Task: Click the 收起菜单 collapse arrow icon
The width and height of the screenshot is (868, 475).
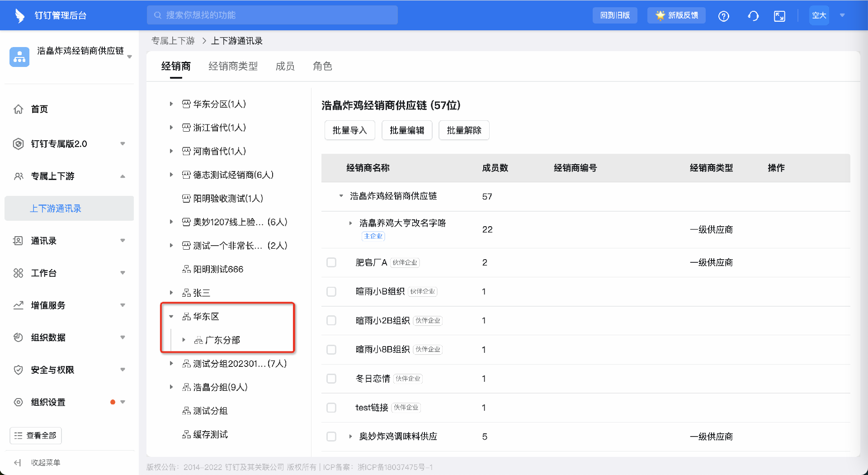Action: 18,462
